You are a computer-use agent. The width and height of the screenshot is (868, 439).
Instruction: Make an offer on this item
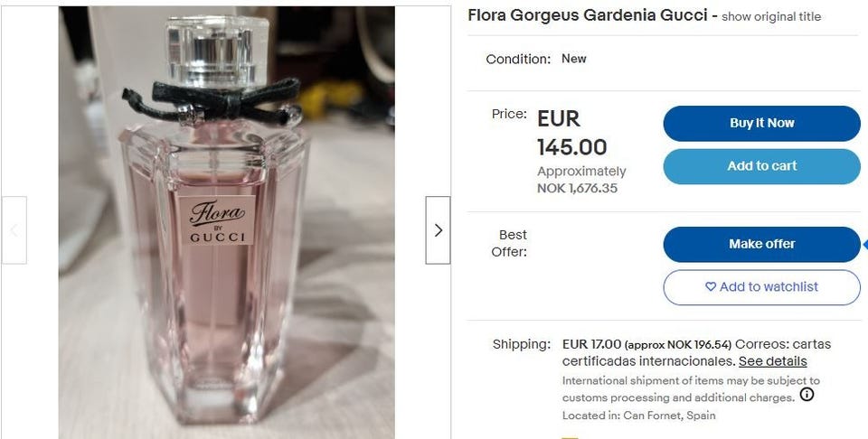[761, 244]
